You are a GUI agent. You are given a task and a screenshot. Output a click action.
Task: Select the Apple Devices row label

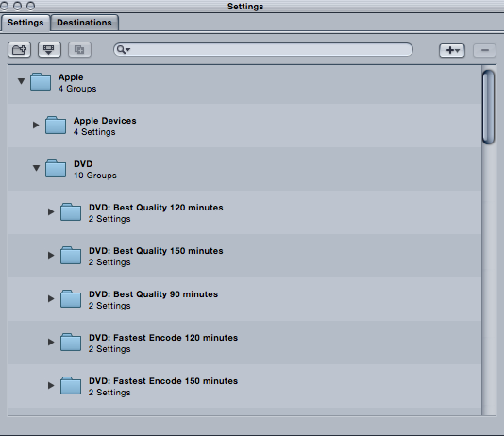105,121
